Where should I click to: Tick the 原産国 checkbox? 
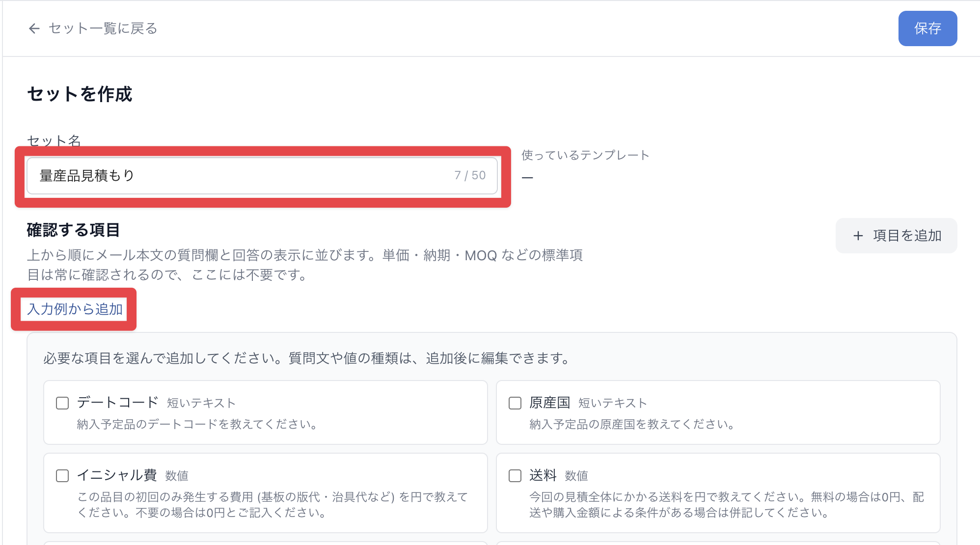tap(515, 403)
